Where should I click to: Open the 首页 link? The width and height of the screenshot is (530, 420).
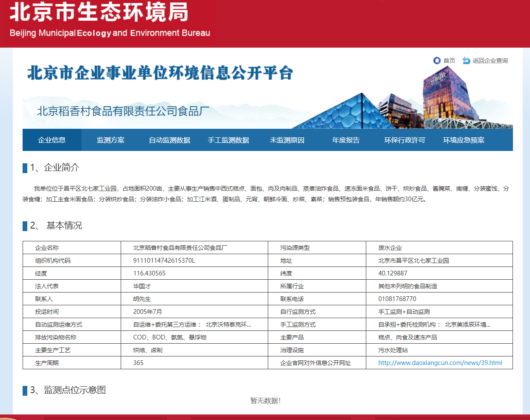[449, 61]
